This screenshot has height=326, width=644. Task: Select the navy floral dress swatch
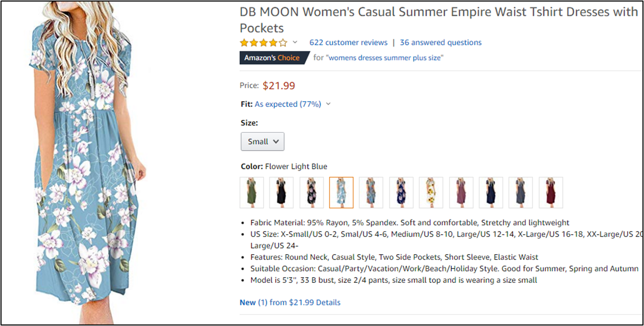coord(401,193)
